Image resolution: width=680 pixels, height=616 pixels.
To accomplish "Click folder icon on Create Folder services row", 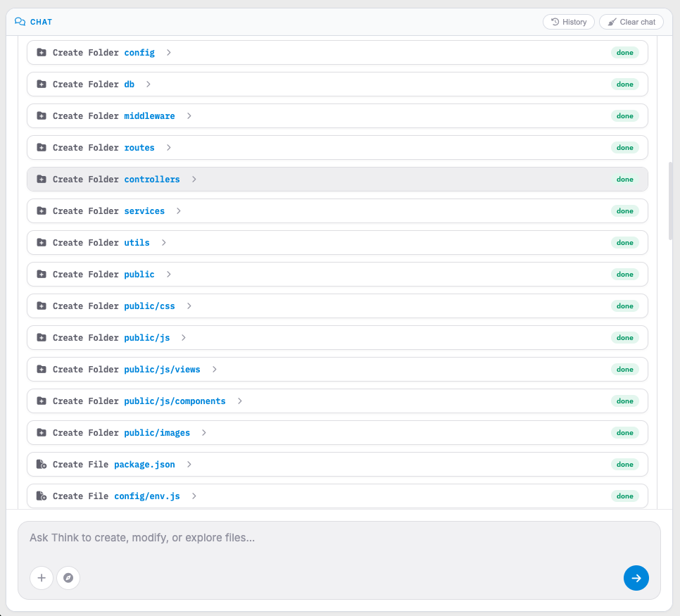I will (x=42, y=210).
